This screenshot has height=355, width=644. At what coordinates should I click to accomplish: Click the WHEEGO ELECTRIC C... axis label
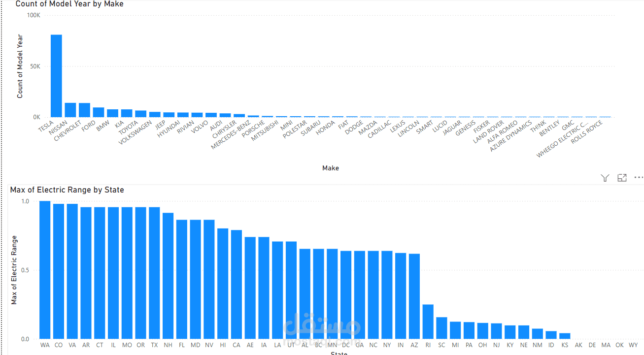pos(563,139)
